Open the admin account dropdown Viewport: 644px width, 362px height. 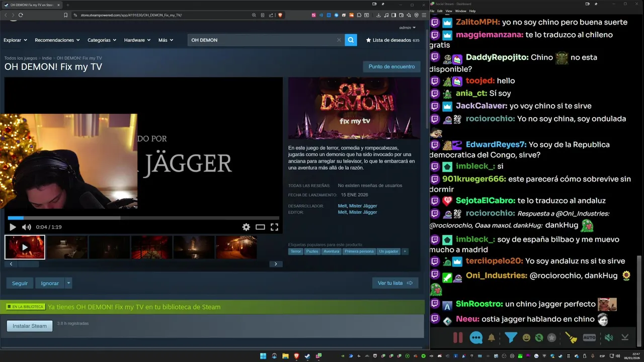coord(408,28)
